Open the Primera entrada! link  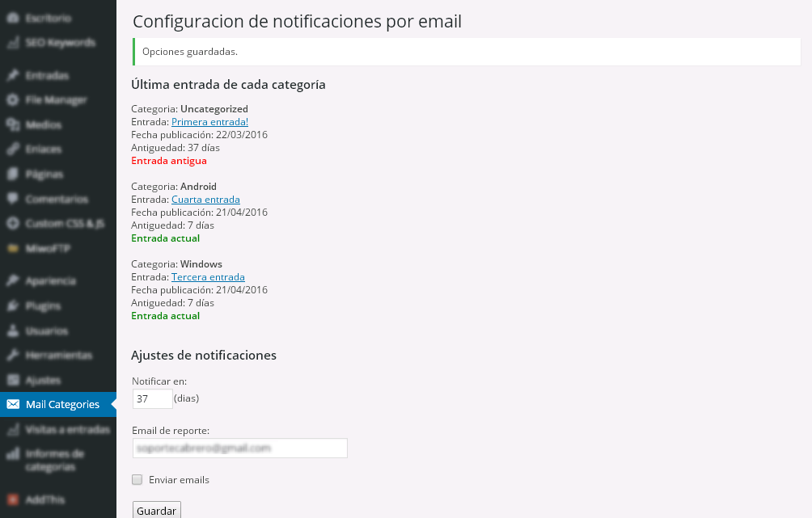click(209, 121)
